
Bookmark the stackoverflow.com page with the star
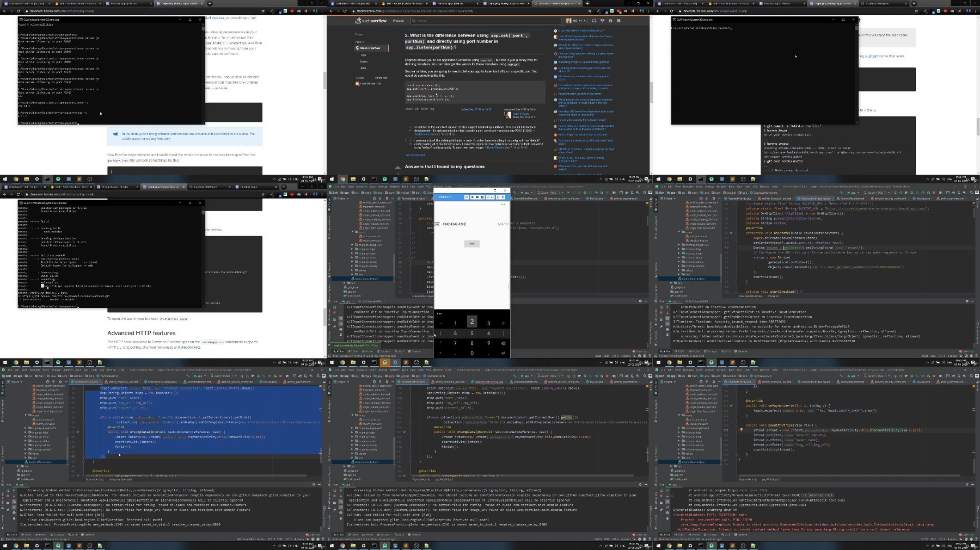click(x=590, y=11)
